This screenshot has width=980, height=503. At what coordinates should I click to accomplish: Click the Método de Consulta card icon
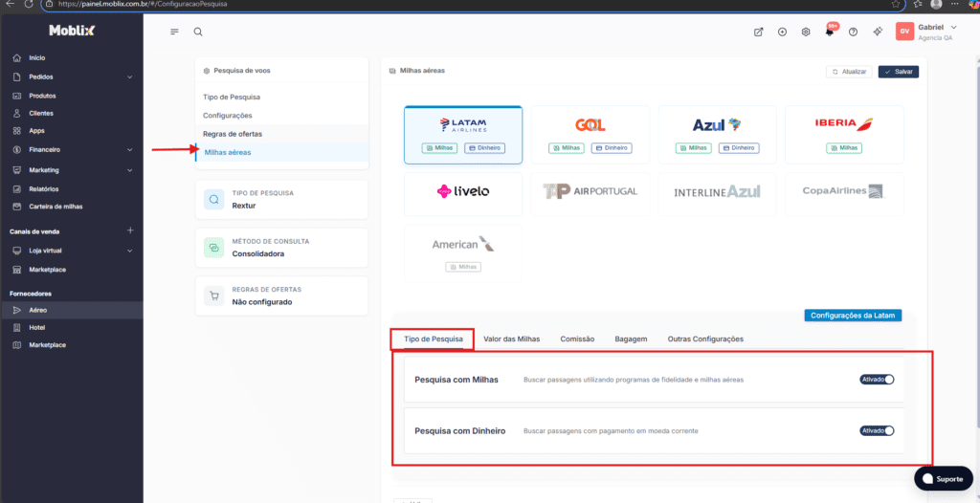click(213, 248)
